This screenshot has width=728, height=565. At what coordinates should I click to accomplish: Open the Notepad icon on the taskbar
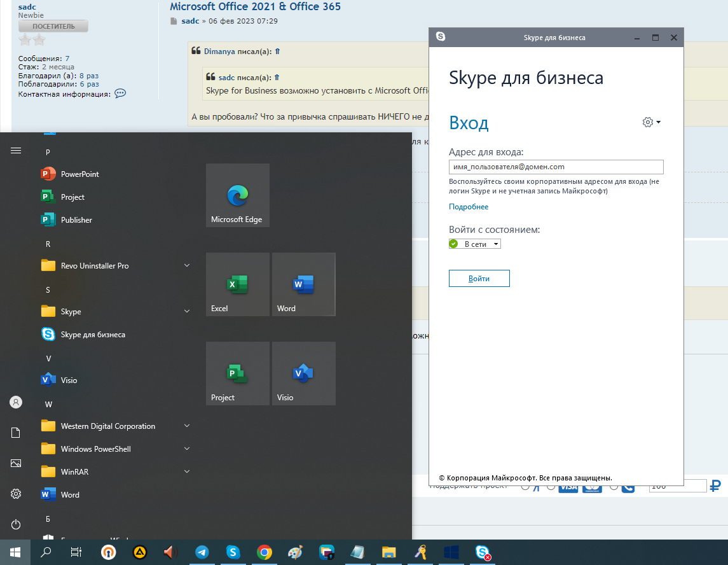(x=357, y=552)
